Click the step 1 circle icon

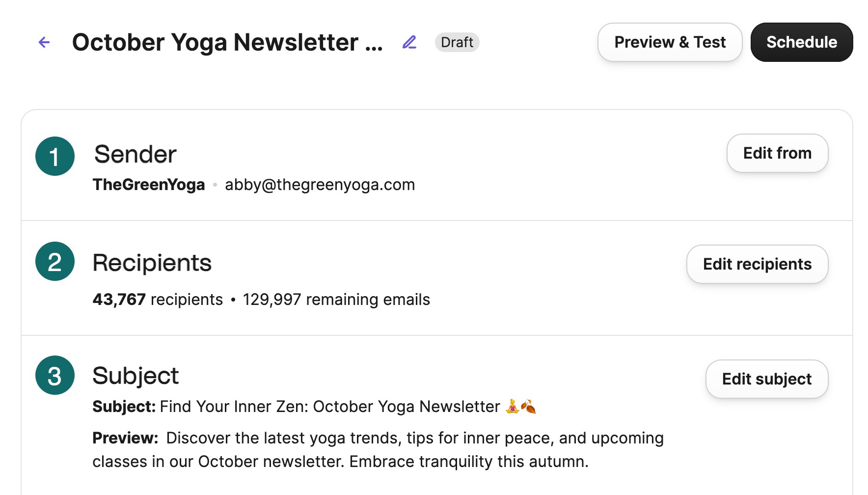[x=55, y=156]
